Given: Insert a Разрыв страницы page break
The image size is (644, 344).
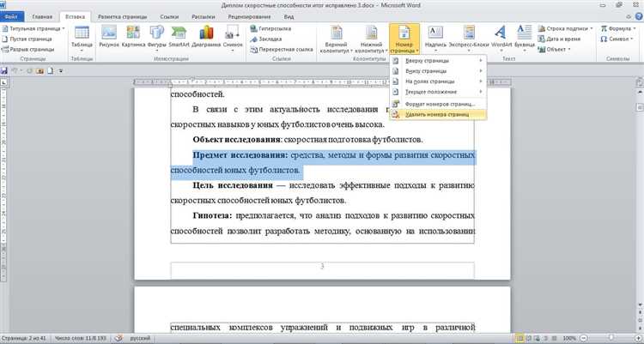Looking at the screenshot, I should [x=28, y=49].
